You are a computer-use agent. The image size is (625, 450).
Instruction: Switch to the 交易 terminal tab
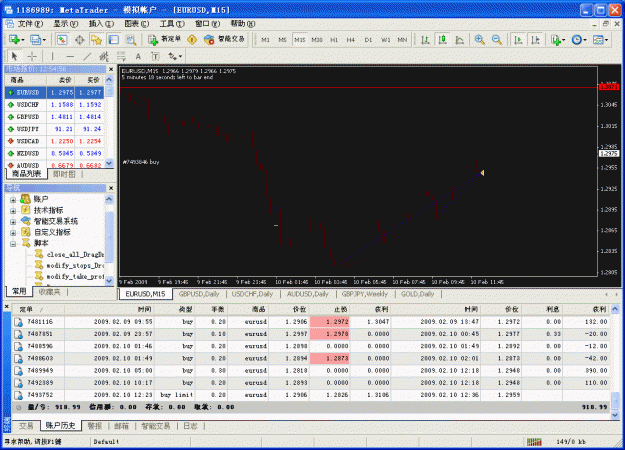click(x=26, y=426)
